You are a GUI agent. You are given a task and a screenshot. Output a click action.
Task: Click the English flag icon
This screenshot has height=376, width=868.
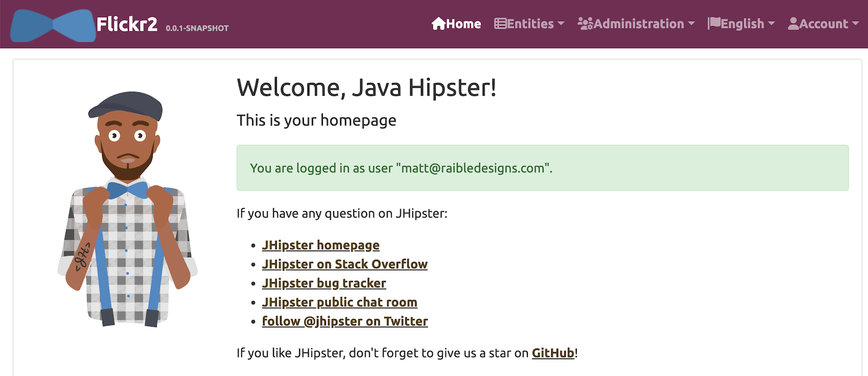pos(714,23)
